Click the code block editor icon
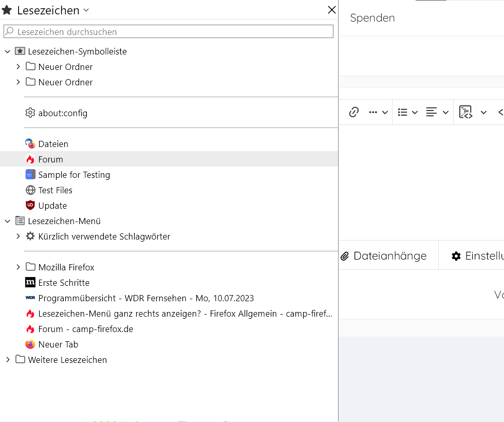Viewport: 504px width, 422px height. click(x=465, y=112)
